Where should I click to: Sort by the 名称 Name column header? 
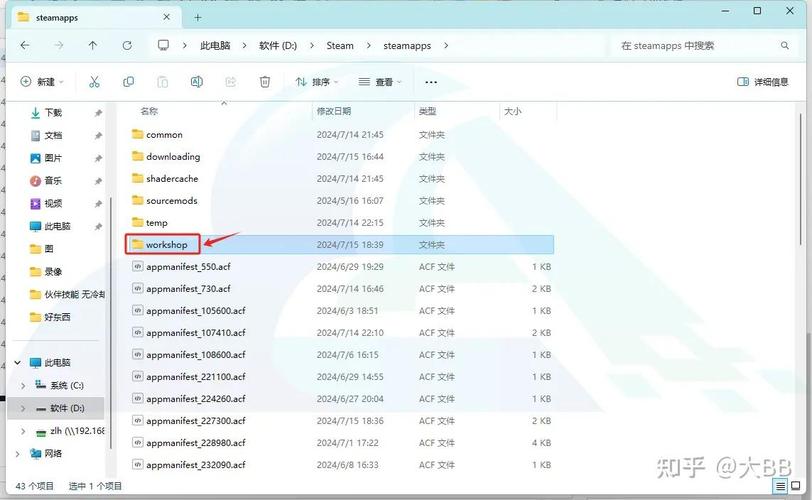(x=149, y=111)
